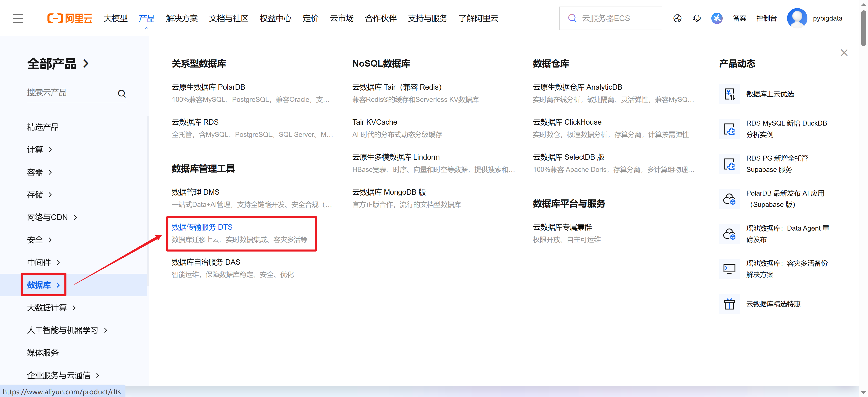
Task: Open 云数据库专属集群 link
Action: [x=562, y=227]
